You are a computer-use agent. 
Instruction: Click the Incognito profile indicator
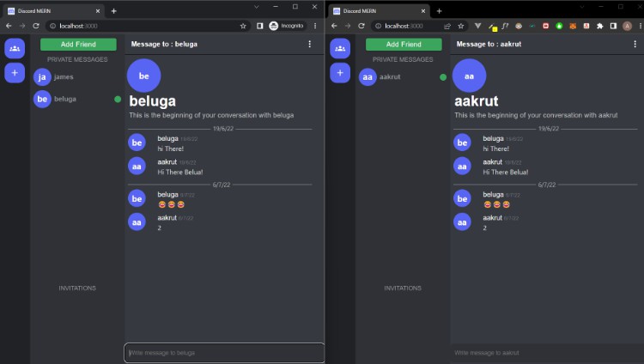287,26
